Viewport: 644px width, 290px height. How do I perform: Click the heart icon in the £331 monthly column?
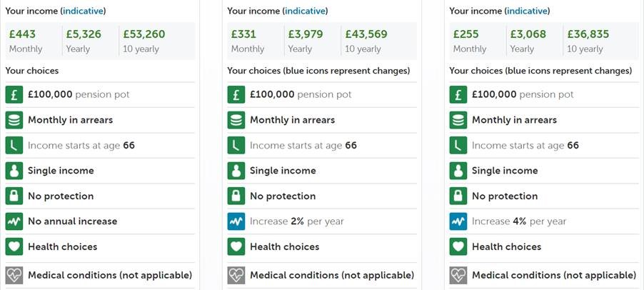coord(236,247)
